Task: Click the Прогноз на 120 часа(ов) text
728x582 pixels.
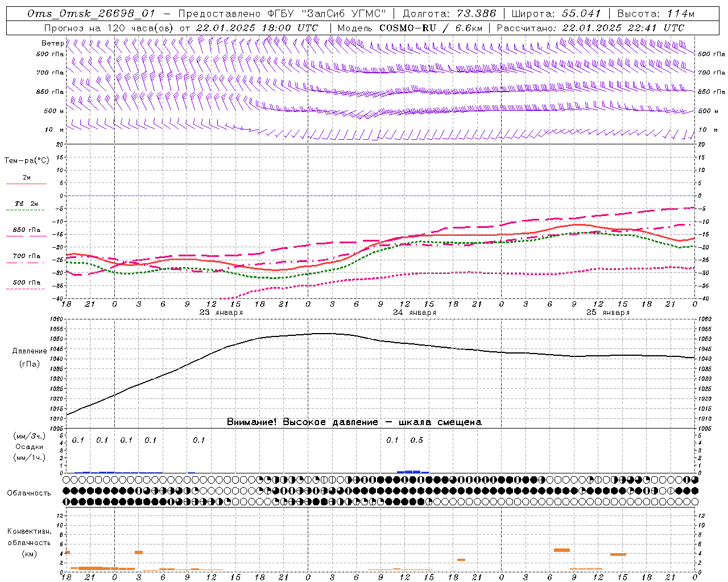Action: click(x=109, y=28)
